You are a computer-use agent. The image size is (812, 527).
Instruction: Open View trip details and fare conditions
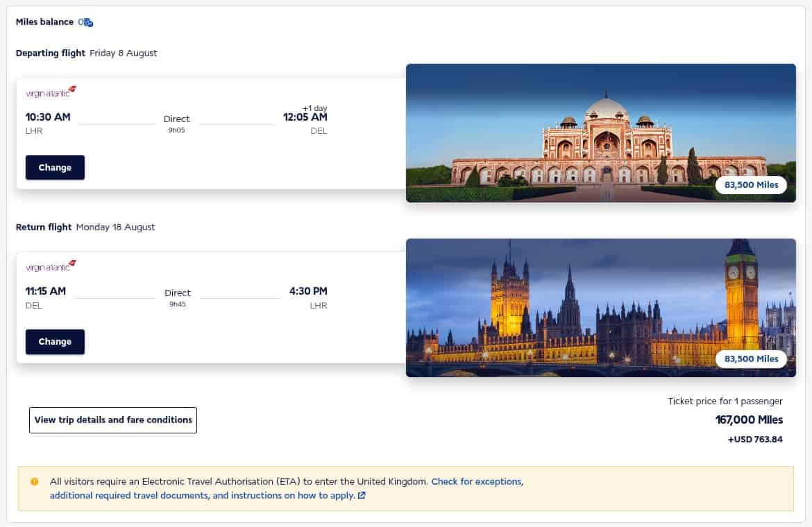click(112, 420)
